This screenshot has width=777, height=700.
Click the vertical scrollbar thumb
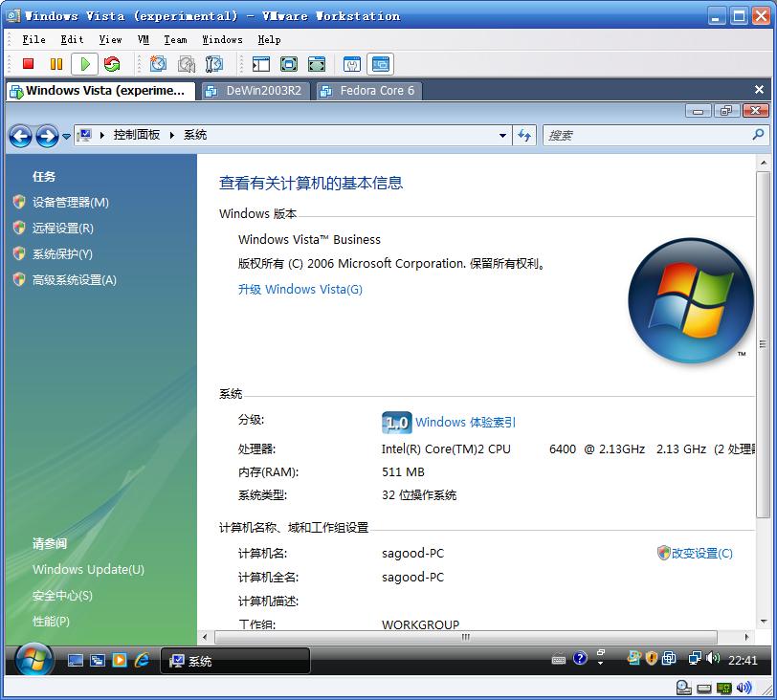[x=763, y=344]
